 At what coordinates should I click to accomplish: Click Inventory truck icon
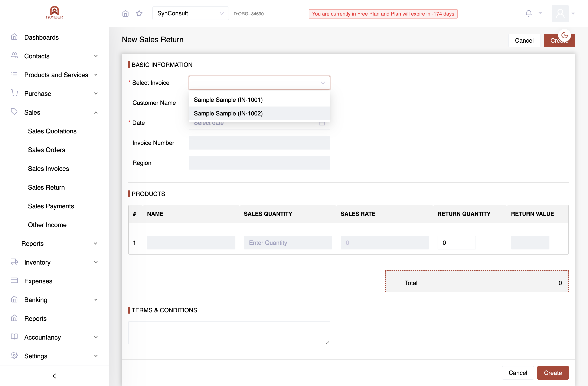coord(14,262)
